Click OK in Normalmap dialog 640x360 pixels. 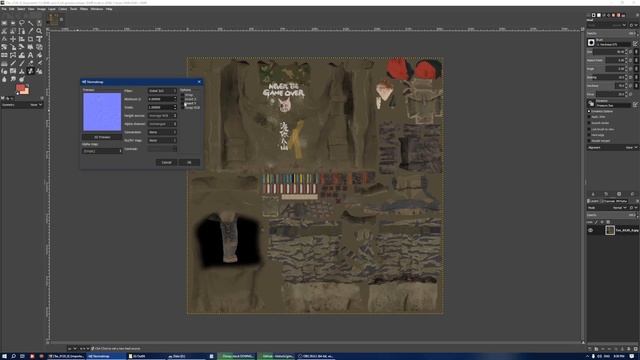tap(189, 162)
